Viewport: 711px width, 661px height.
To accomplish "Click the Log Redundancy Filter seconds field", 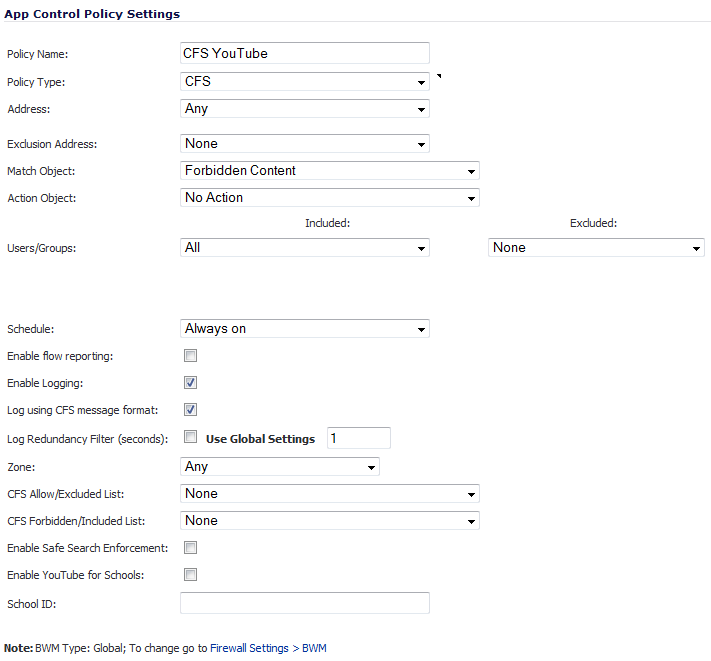I will click(x=359, y=438).
